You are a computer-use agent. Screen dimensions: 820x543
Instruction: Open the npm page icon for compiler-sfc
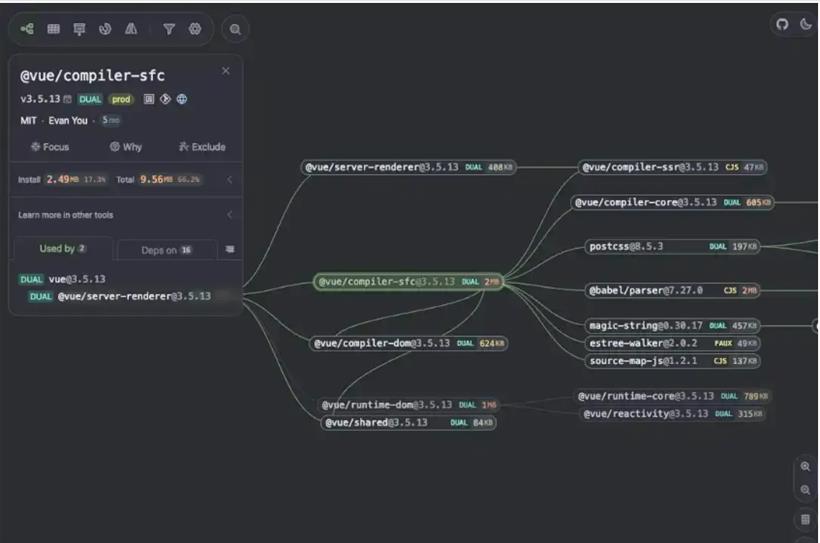[149, 99]
